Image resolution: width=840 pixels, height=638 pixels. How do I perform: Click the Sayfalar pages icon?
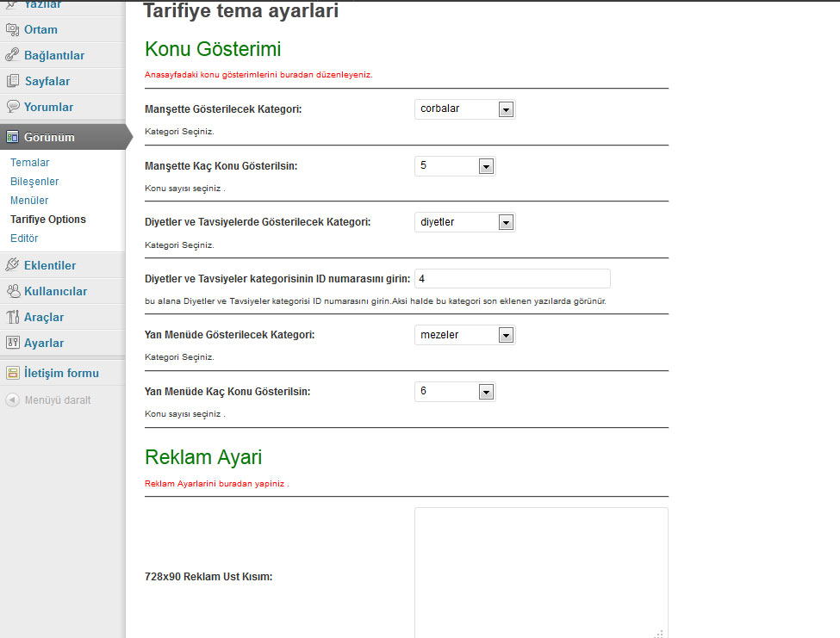click(x=12, y=81)
